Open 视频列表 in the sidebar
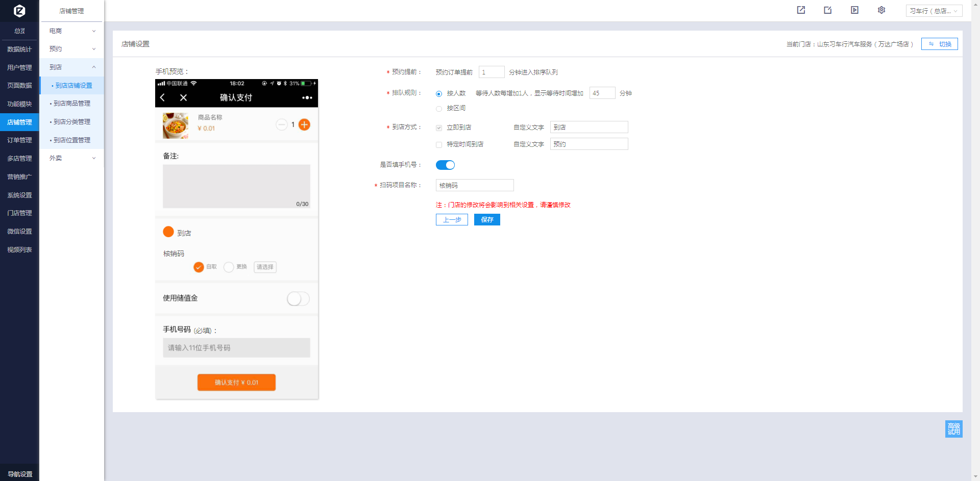Viewport: 980px width, 481px height. pyautogui.click(x=19, y=250)
